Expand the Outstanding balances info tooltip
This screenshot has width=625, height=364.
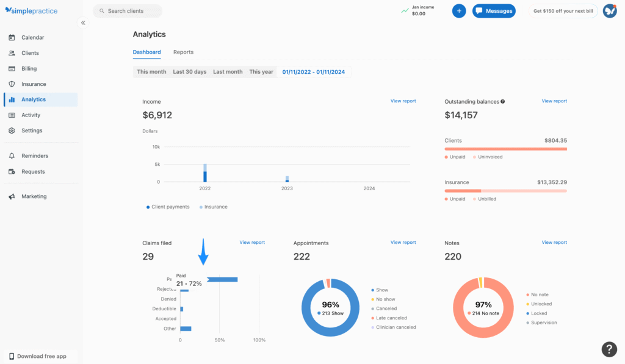[502, 101]
